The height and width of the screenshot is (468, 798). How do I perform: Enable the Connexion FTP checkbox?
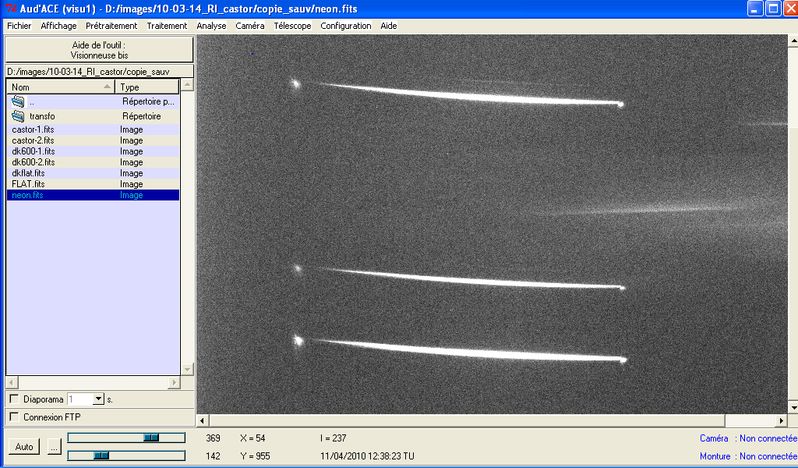coord(14,417)
